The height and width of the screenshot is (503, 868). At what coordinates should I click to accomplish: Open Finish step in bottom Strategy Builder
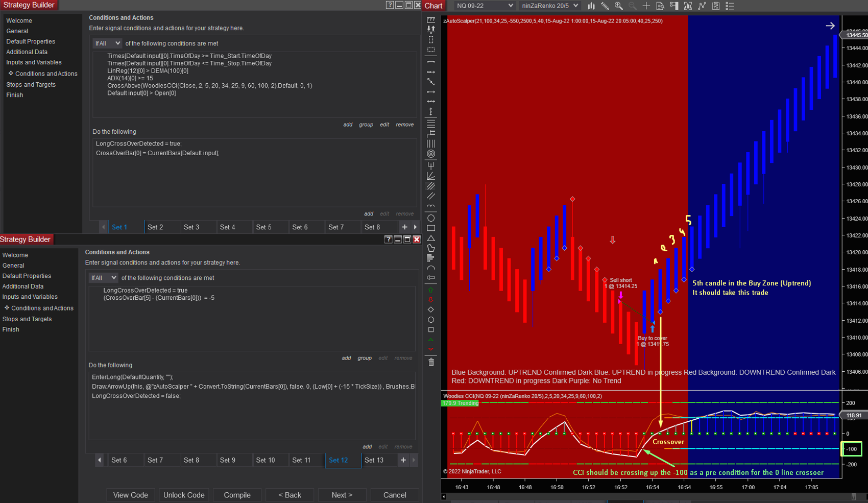(x=11, y=329)
